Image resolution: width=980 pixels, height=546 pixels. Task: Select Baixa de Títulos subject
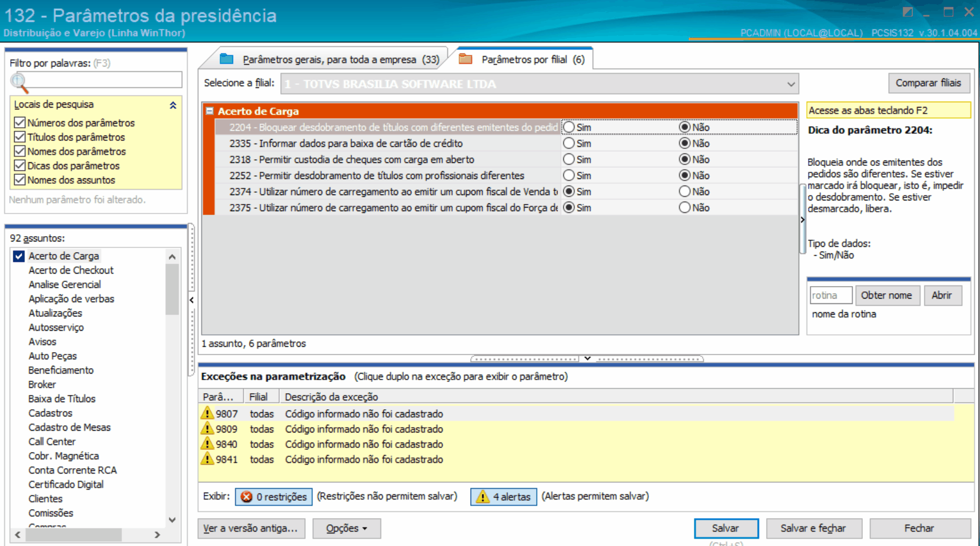(62, 398)
